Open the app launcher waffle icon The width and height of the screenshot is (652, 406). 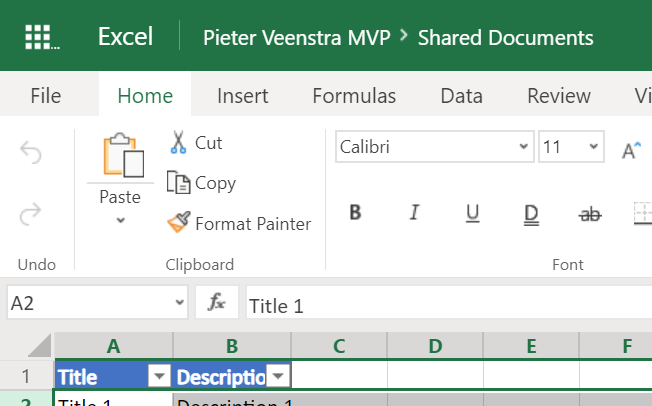pyautogui.click(x=42, y=37)
